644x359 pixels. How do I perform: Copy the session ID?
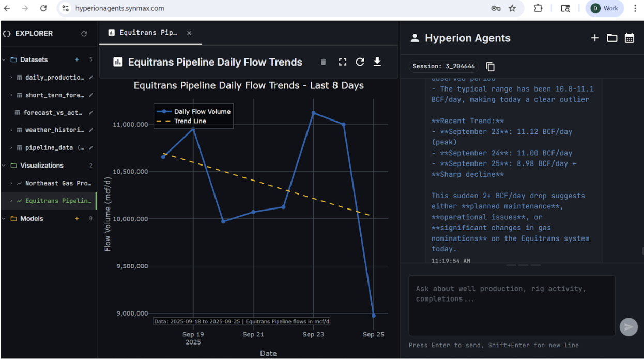[x=490, y=66]
